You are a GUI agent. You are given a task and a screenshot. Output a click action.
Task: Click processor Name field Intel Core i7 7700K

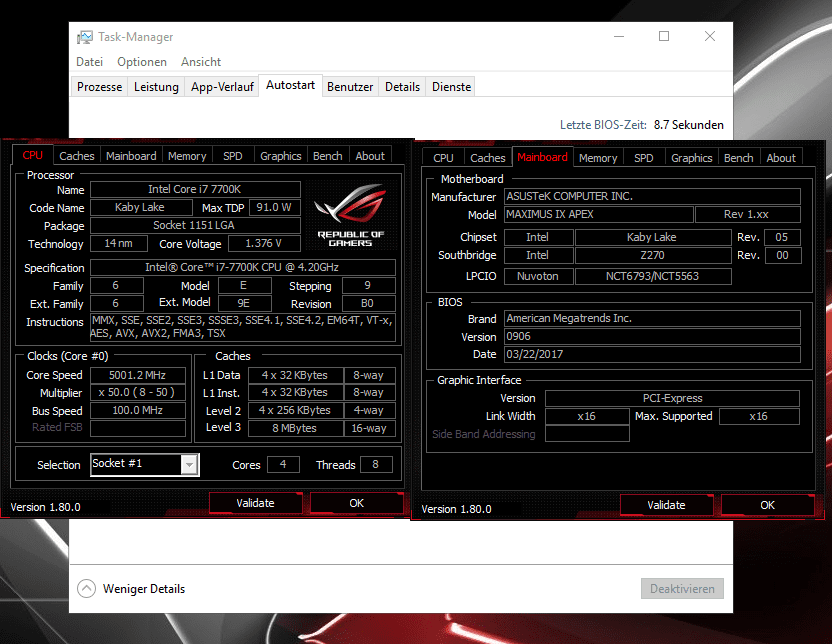click(x=195, y=189)
